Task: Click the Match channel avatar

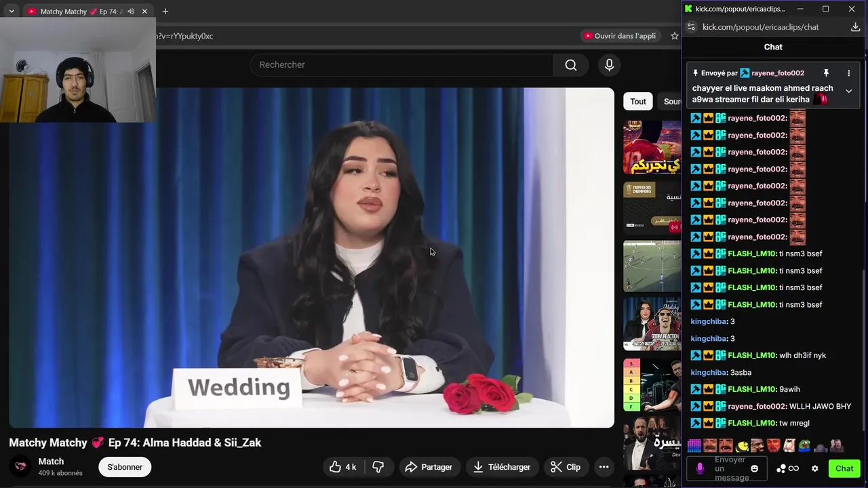Action: [x=20, y=466]
